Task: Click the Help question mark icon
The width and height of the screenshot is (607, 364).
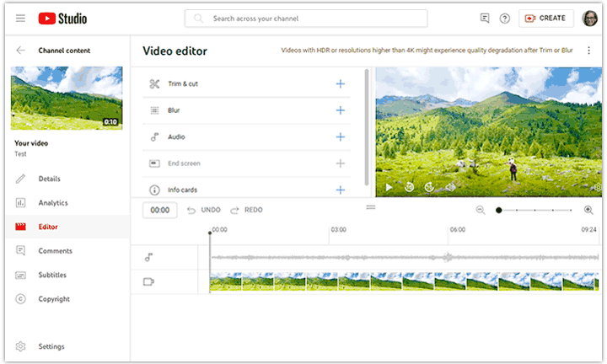Action: (x=505, y=19)
